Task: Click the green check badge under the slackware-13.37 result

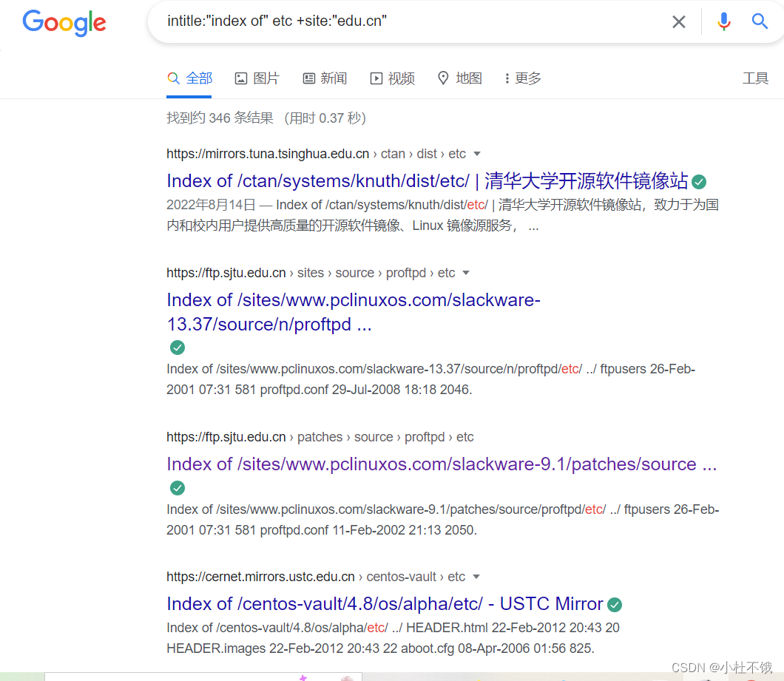Action: click(x=178, y=348)
